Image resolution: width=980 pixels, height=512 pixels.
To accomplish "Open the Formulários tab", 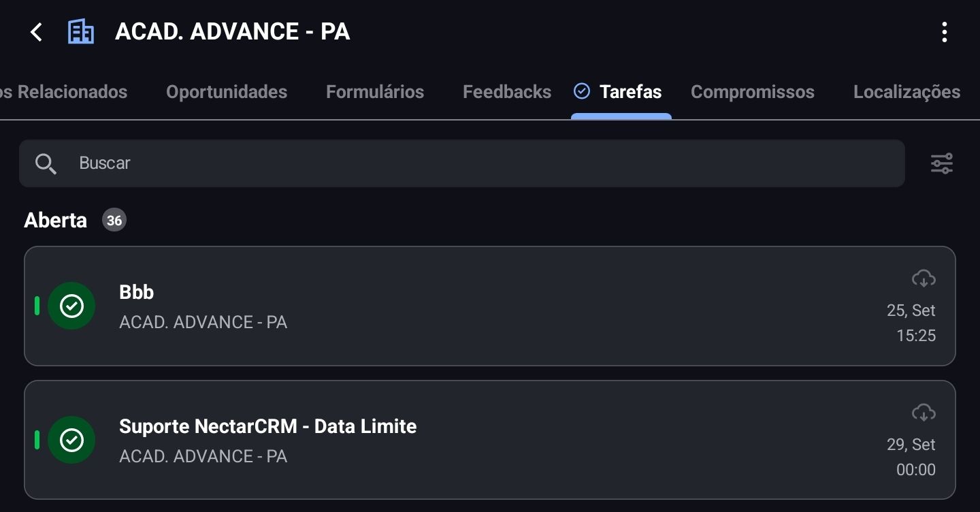I will tap(375, 92).
